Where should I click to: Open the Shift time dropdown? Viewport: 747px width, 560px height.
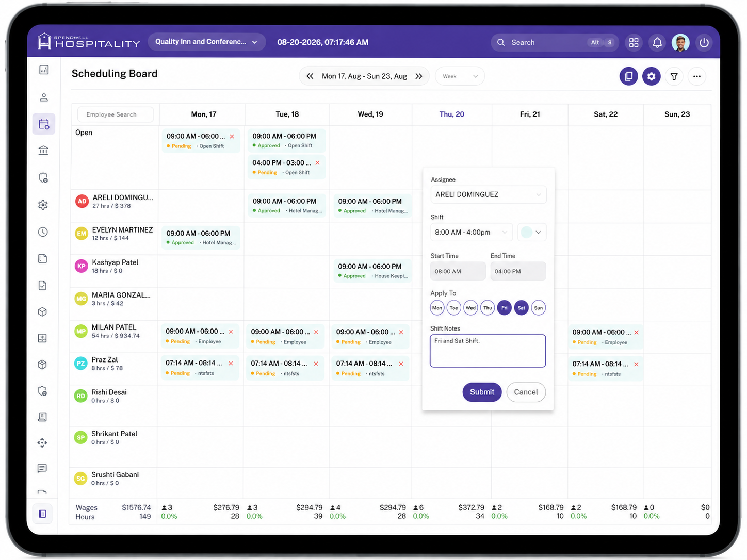click(472, 232)
